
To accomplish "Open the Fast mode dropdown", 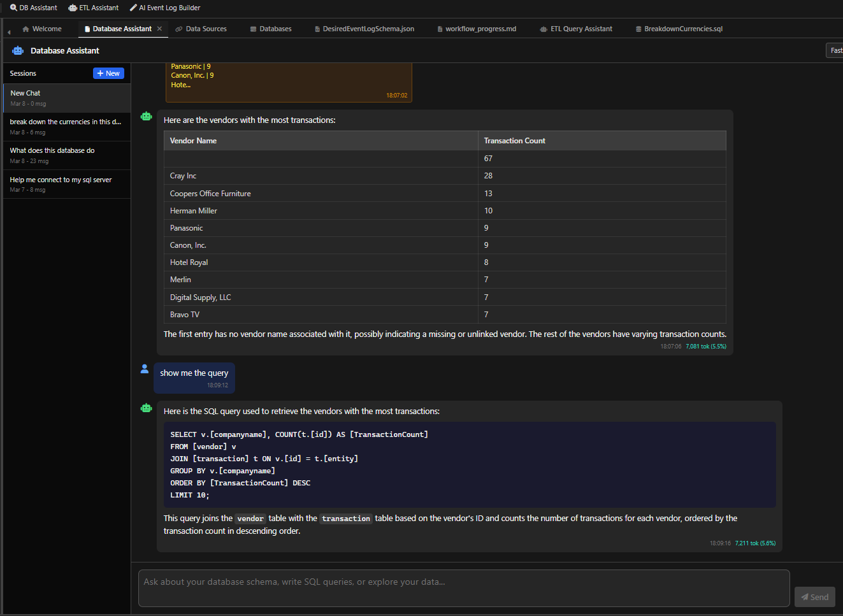I will (835, 50).
